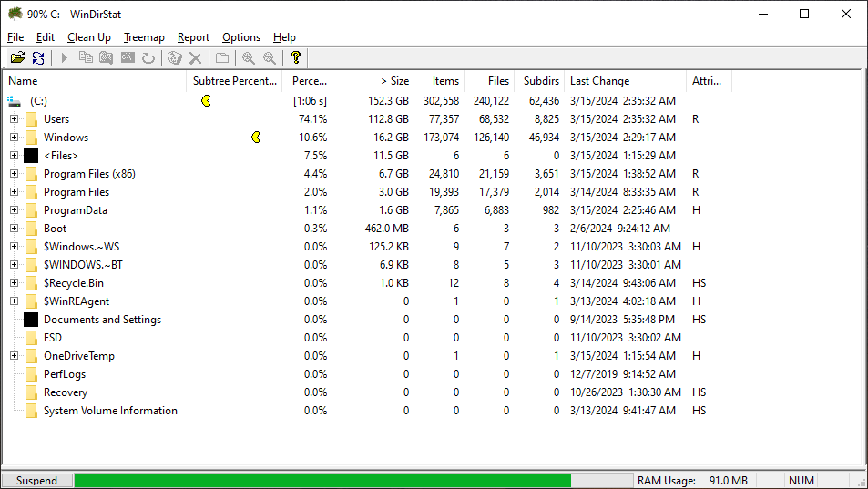This screenshot has height=489, width=868.
Task: Sort by the Name column header
Action: point(95,81)
